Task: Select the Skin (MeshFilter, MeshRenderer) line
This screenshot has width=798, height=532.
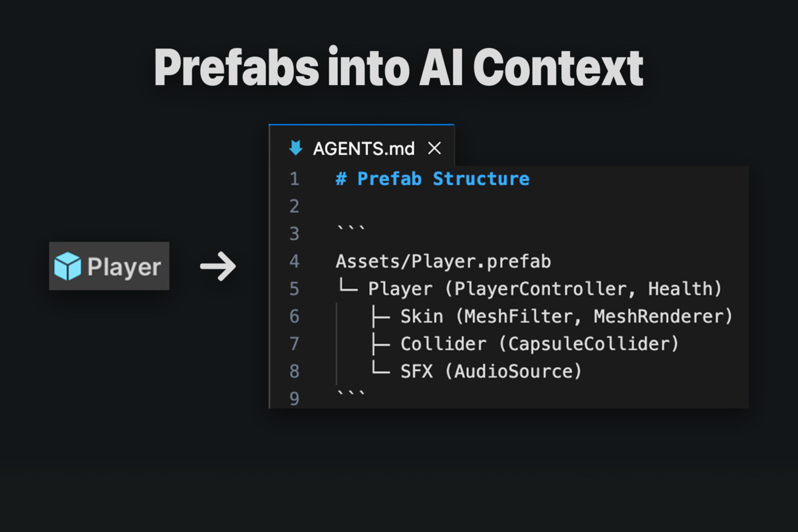Action: click(566, 317)
